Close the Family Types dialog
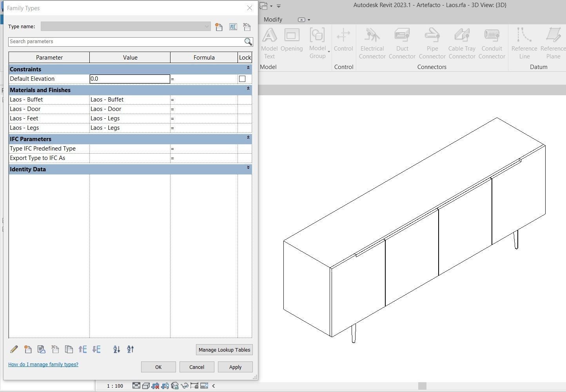The height and width of the screenshot is (392, 566). 250,8
